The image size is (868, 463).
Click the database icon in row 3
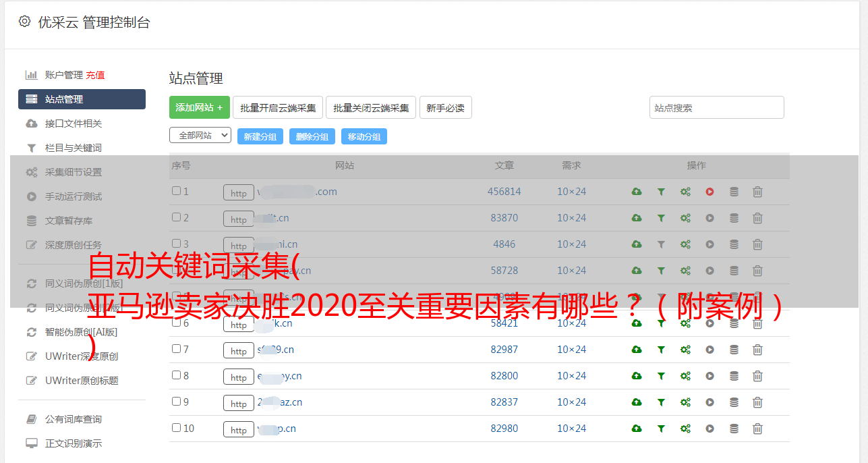[x=734, y=244]
